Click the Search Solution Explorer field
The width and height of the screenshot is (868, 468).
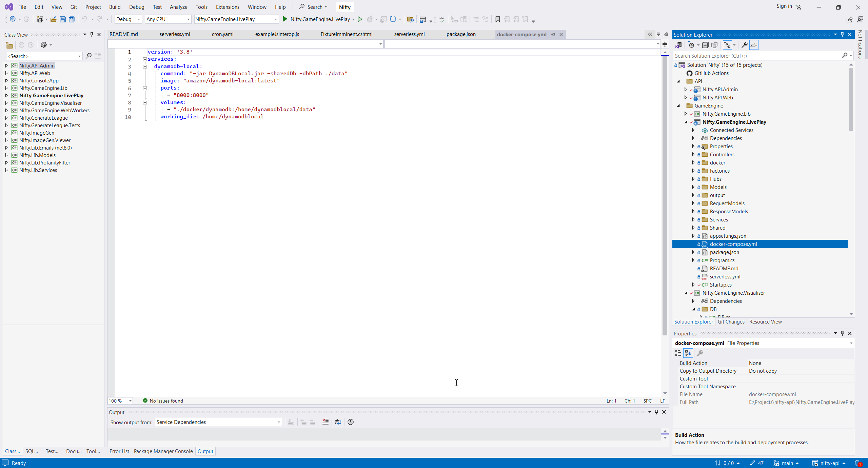(756, 56)
